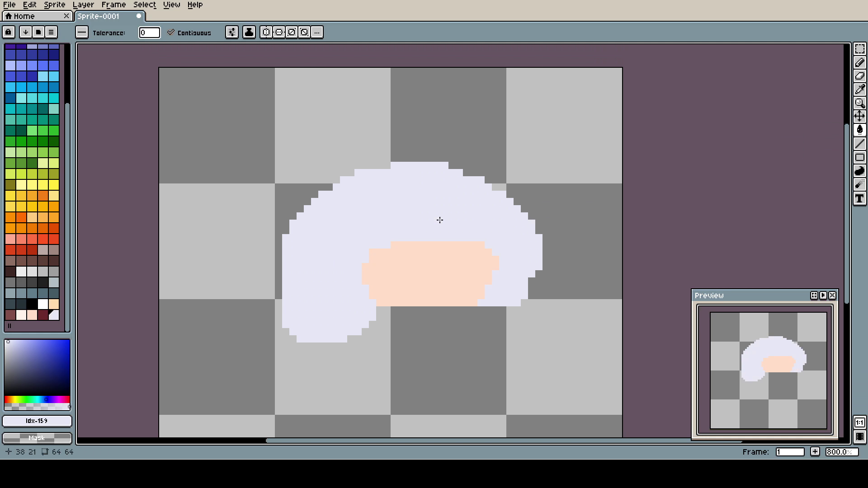
Task: Center the Preview window with fullscreen icon
Action: click(x=814, y=295)
